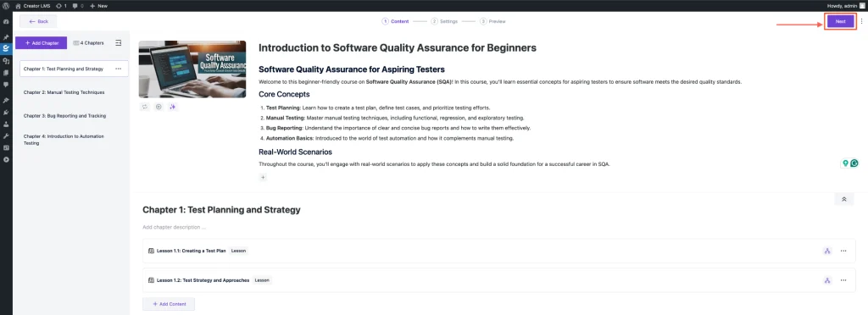Open three-dot menu for Lesson 1.1
This screenshot has width=868, height=315.
click(x=843, y=251)
